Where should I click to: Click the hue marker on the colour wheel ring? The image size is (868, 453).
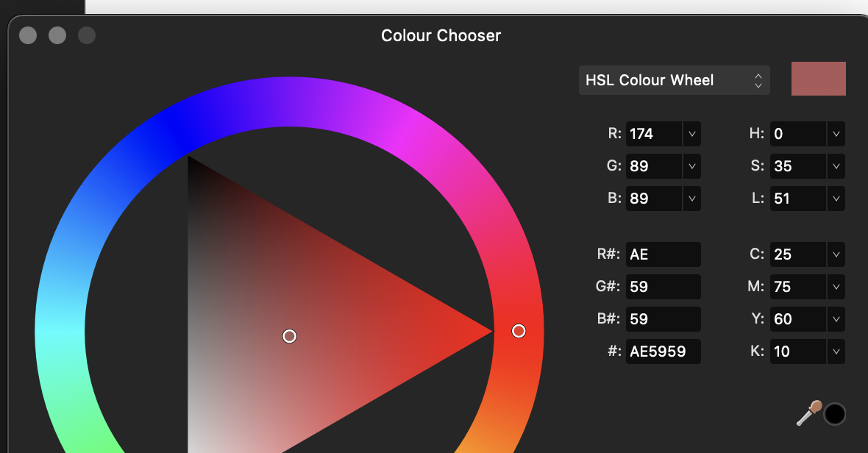(519, 332)
